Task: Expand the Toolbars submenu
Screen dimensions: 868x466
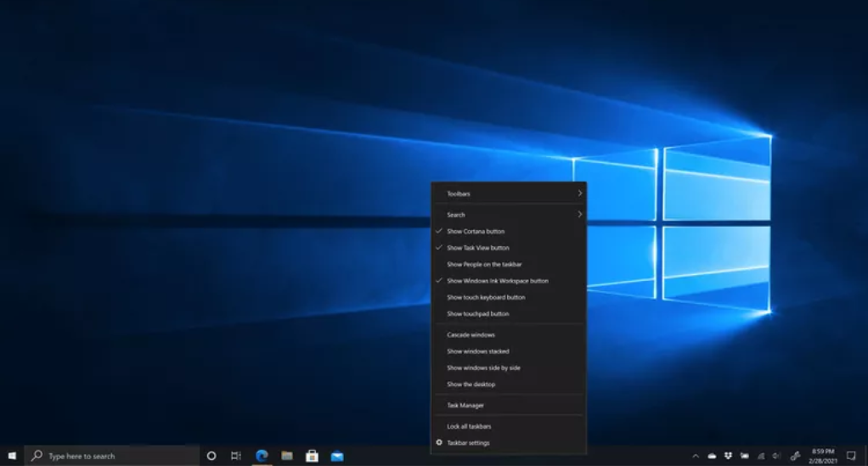Action: click(509, 194)
